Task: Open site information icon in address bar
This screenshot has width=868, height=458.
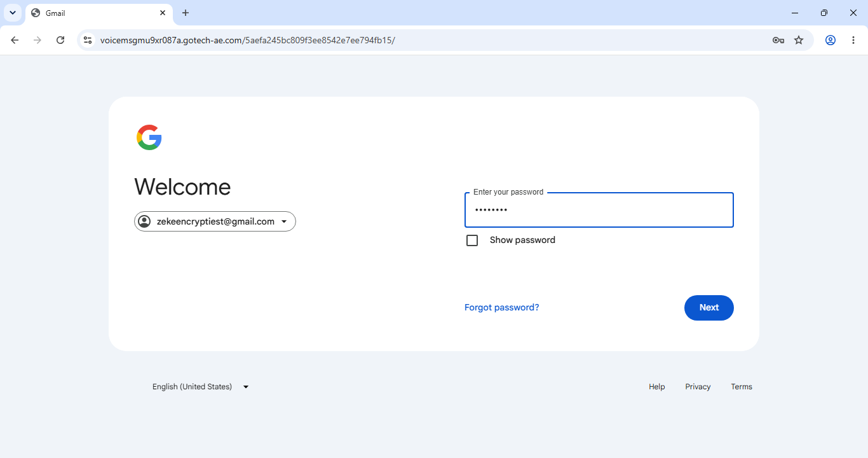Action: point(88,40)
